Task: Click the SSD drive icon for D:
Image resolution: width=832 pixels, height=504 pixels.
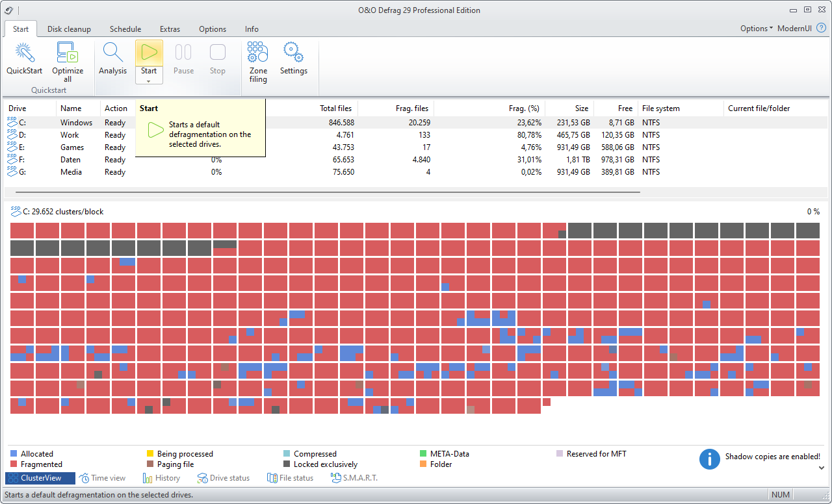Action: tap(12, 134)
